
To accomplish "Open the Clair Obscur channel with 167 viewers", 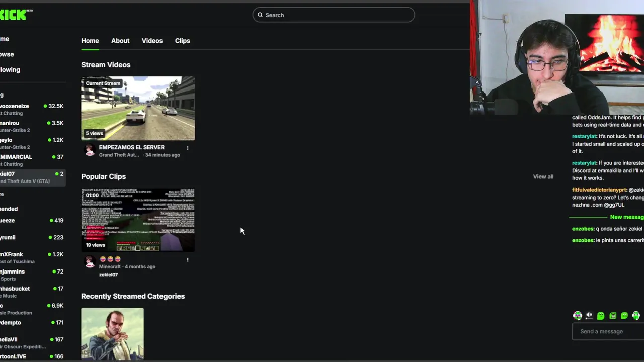I will tap(32, 343).
